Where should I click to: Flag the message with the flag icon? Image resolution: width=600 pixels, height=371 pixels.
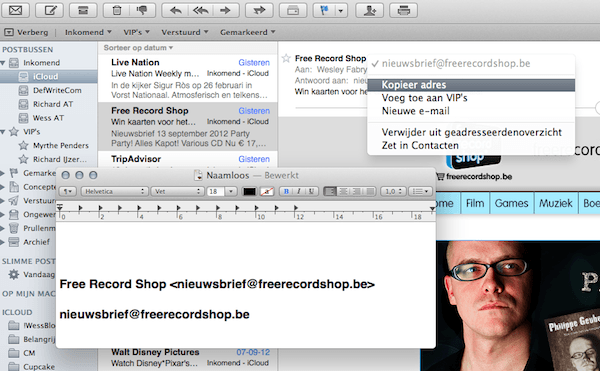pos(324,10)
